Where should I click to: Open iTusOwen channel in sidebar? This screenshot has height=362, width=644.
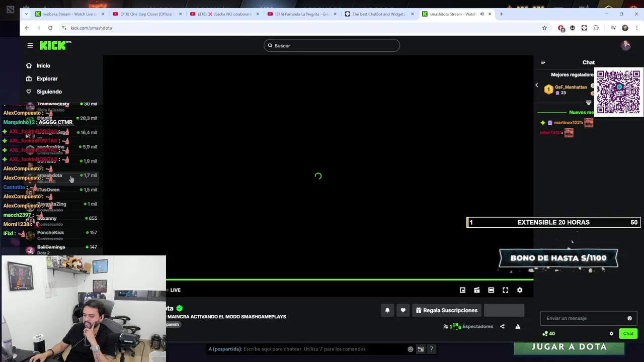click(62, 190)
